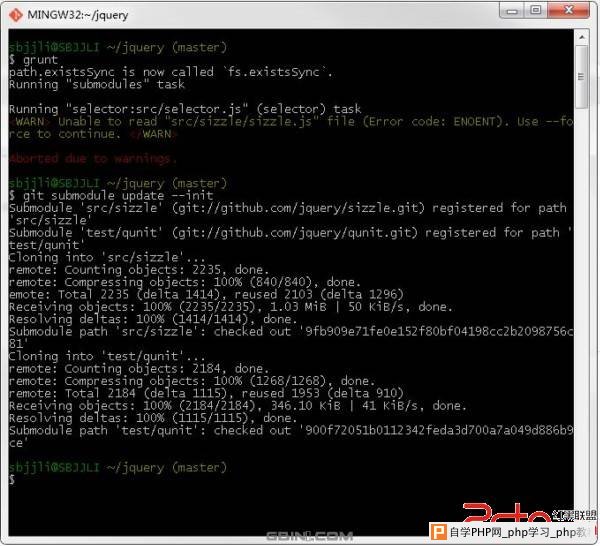The image size is (600, 546).
Task: Click the 'Running "submodules" task' line
Action: (x=97, y=84)
